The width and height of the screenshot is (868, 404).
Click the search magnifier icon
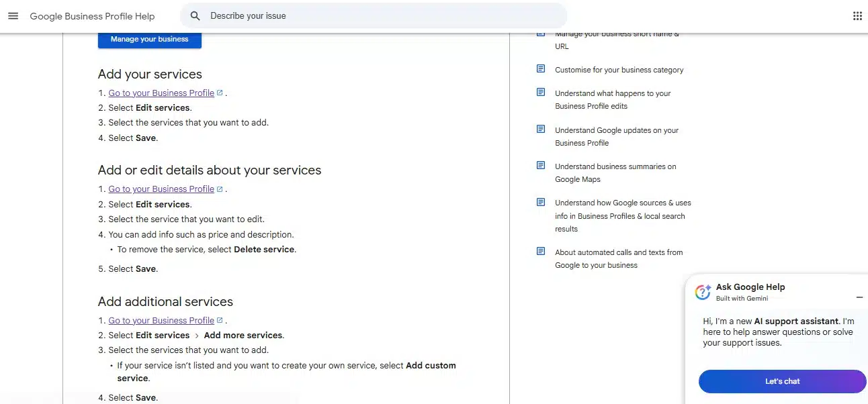click(195, 16)
